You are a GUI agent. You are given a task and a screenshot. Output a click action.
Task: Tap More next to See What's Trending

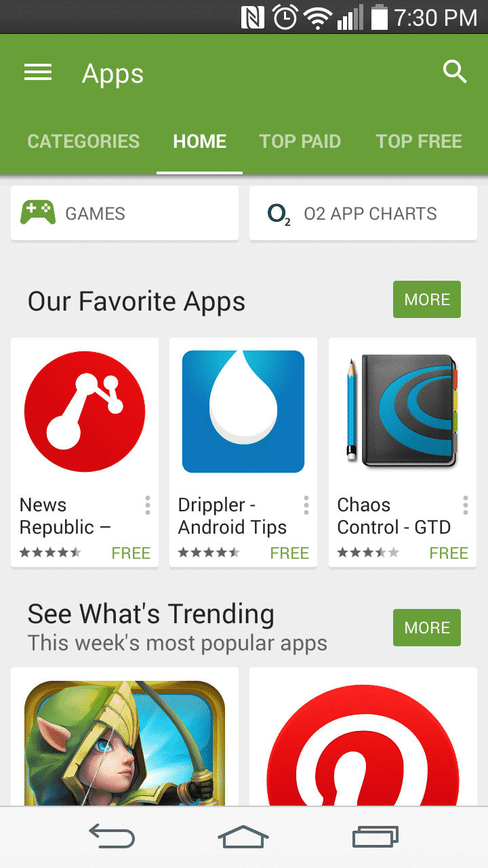tap(427, 628)
